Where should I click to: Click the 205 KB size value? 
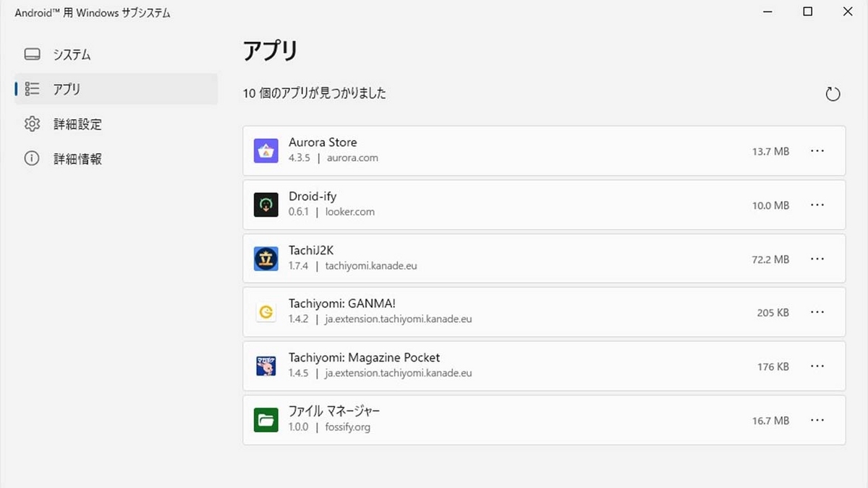[x=773, y=313]
